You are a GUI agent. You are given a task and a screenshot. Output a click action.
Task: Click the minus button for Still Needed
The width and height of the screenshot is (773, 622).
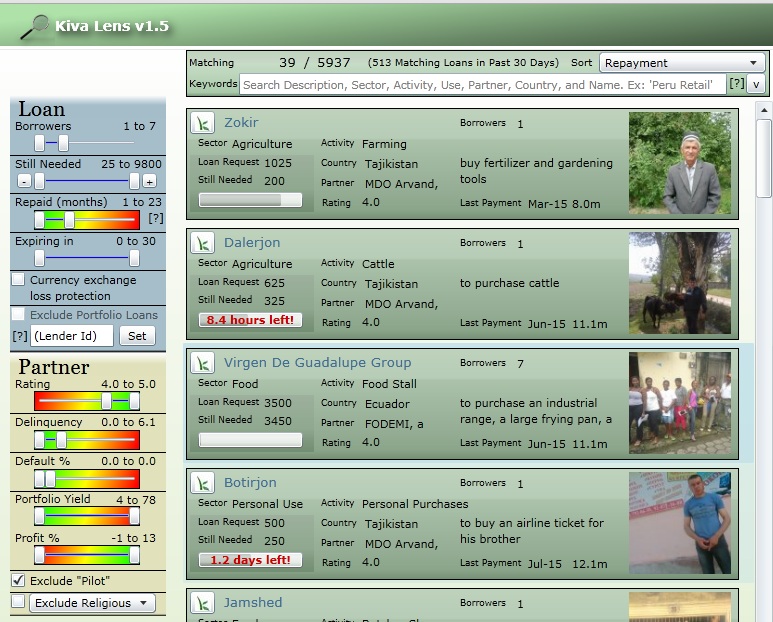(x=24, y=181)
